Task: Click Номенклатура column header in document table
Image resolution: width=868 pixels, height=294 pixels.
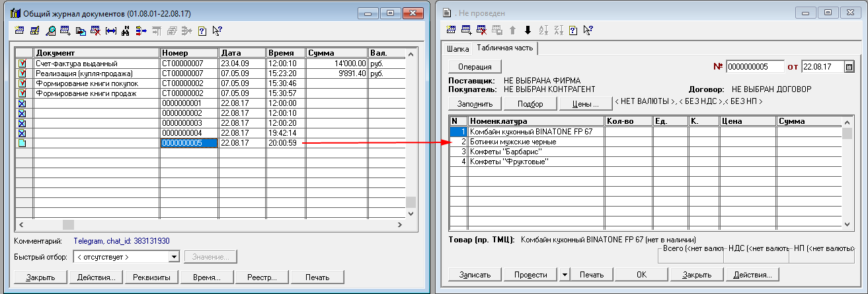Action: tap(536, 121)
